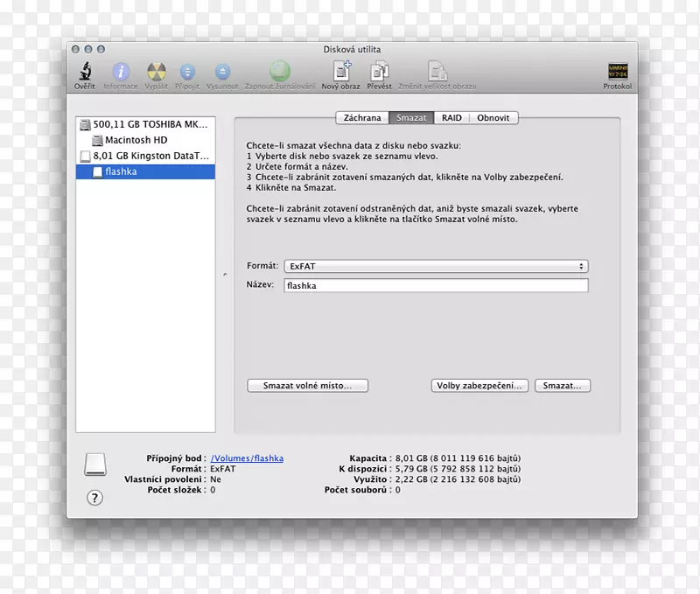This screenshot has height=594, width=700.
Task: Switch to the Záchrana tab
Action: 361,117
